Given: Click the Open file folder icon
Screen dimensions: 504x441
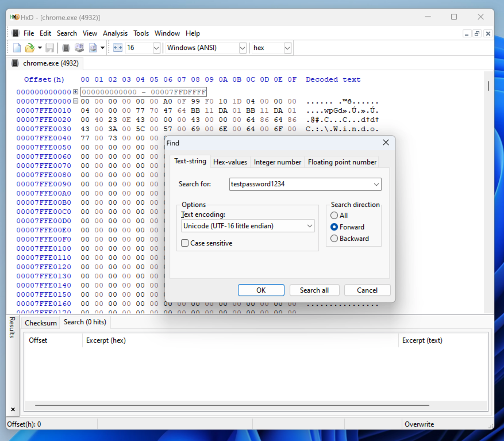Looking at the screenshot, I should pos(29,48).
